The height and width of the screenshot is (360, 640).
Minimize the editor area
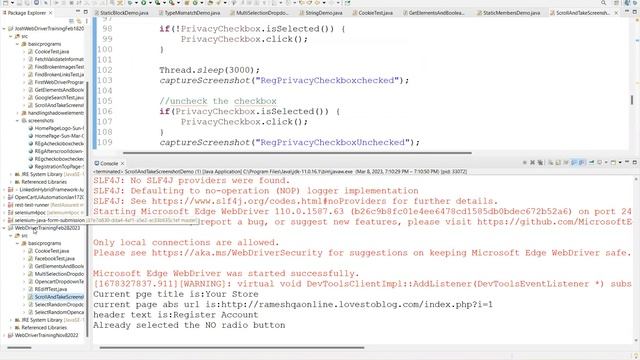(x=627, y=12)
